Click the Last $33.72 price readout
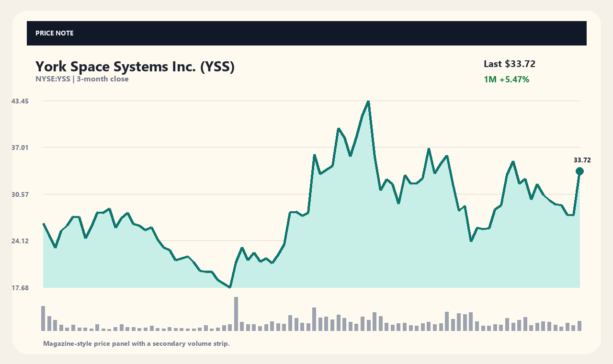Screen dimensions: 613x364 pos(510,64)
